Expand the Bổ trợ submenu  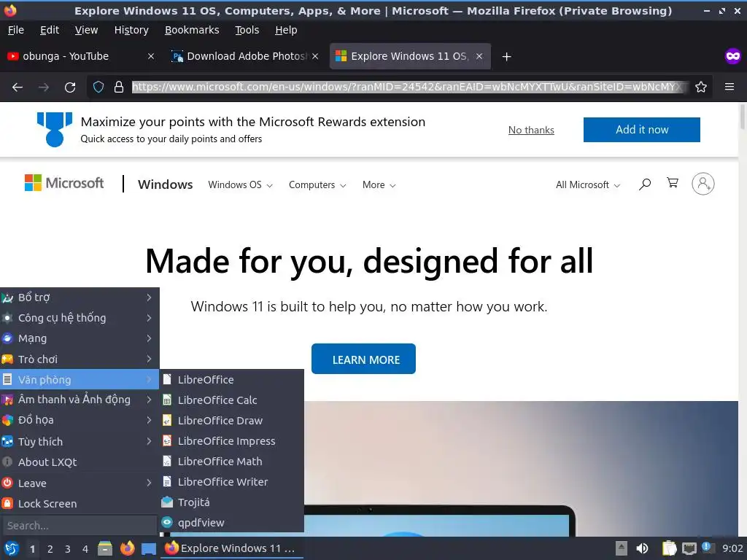80,297
